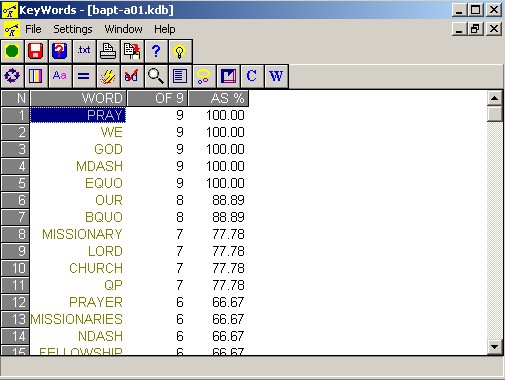Select the word LORD
This screenshot has height=380, width=505.
point(105,251)
